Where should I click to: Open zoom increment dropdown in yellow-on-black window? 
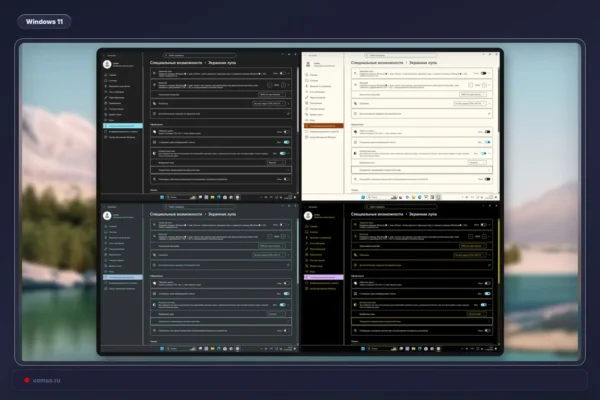click(x=473, y=246)
